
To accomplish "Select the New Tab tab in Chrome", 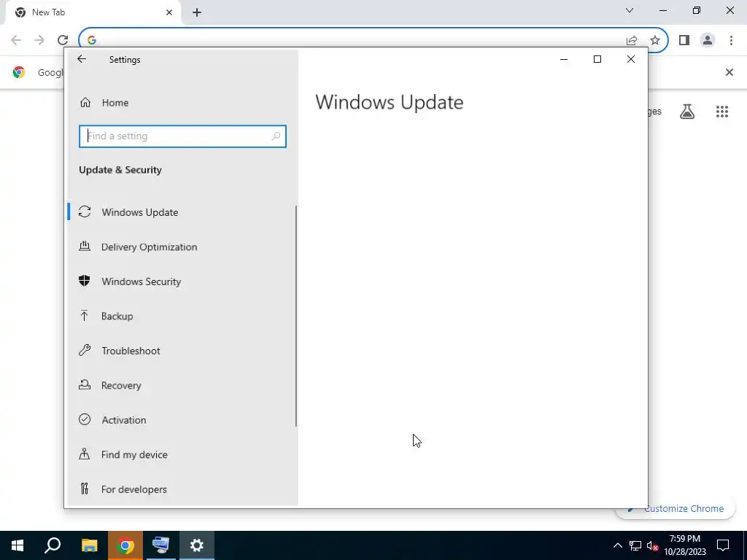I will pyautogui.click(x=93, y=12).
